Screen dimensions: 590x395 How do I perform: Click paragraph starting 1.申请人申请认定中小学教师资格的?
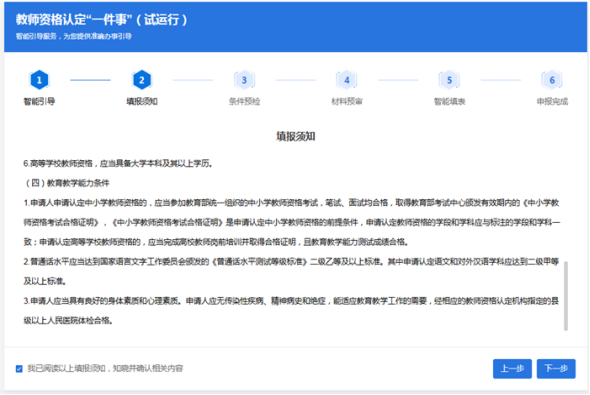pos(292,222)
